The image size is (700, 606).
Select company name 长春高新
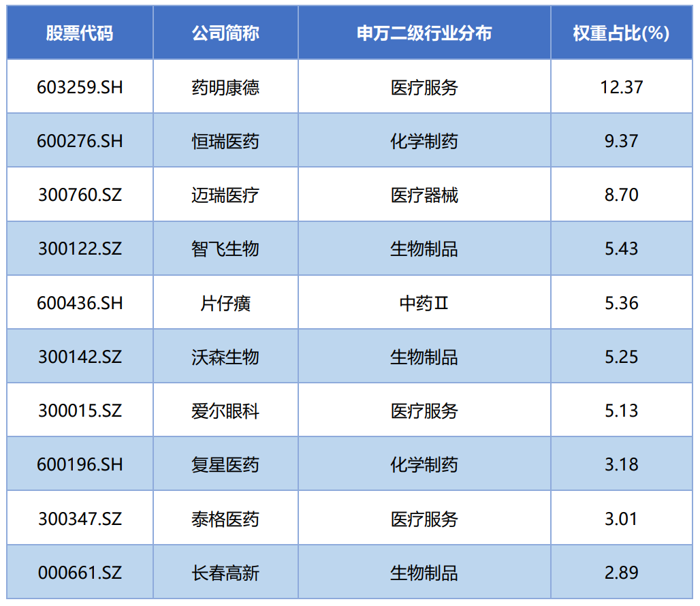point(225,573)
